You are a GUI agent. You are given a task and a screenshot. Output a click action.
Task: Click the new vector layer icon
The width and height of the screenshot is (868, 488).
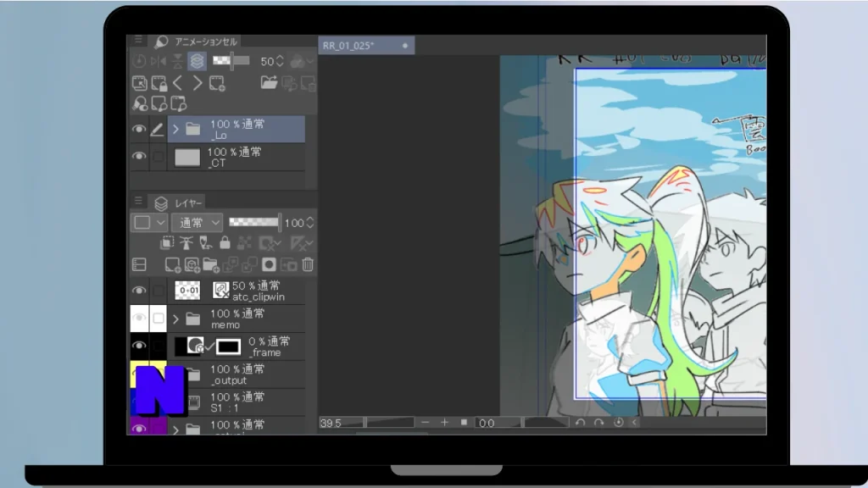click(x=192, y=265)
